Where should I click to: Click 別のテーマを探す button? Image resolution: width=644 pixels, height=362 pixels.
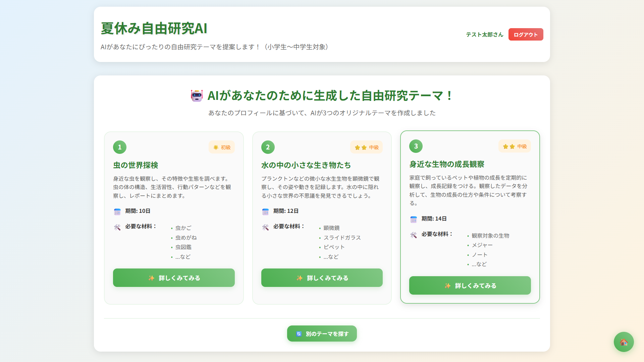click(x=322, y=334)
